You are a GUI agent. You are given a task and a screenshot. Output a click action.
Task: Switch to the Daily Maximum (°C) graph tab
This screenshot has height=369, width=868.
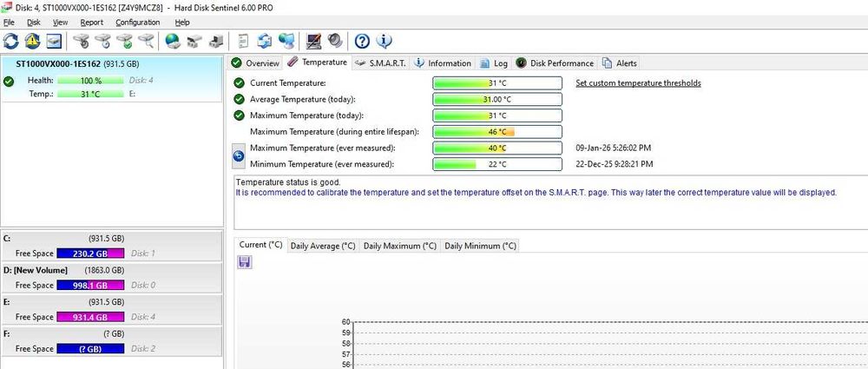[399, 246]
